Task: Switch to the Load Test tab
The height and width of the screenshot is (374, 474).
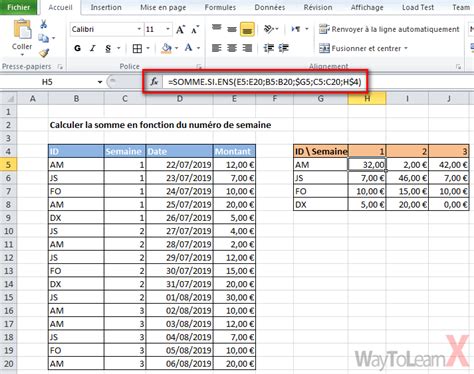Action: tap(418, 7)
